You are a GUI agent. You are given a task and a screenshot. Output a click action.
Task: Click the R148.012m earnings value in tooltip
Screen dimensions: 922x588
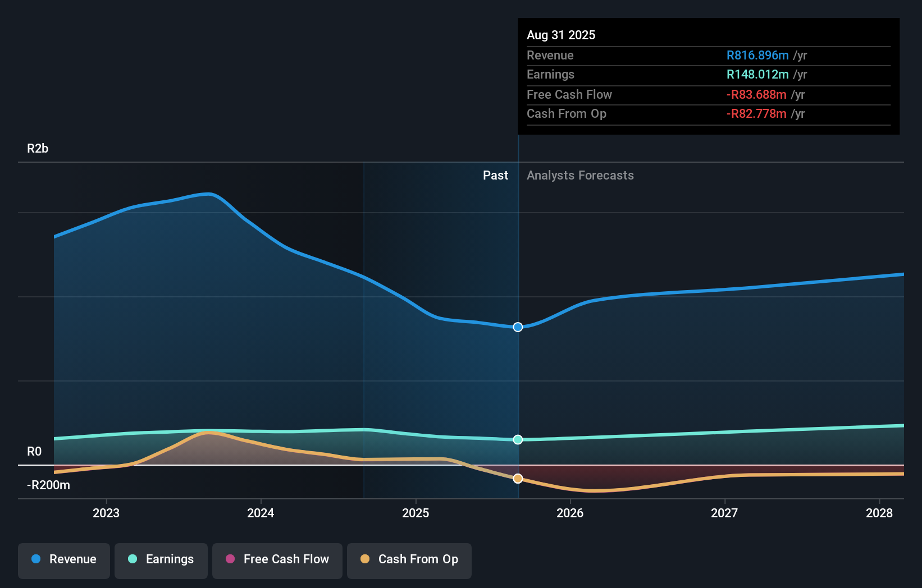pyautogui.click(x=757, y=75)
